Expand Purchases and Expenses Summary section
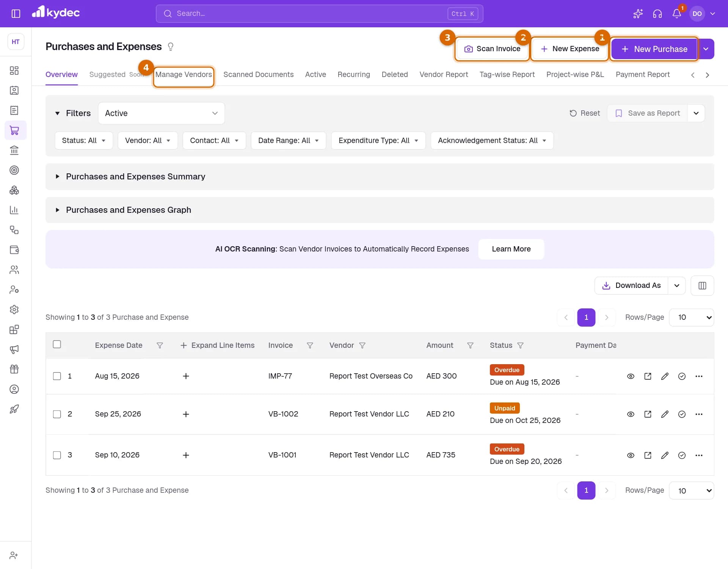728x569 pixels. [380, 177]
